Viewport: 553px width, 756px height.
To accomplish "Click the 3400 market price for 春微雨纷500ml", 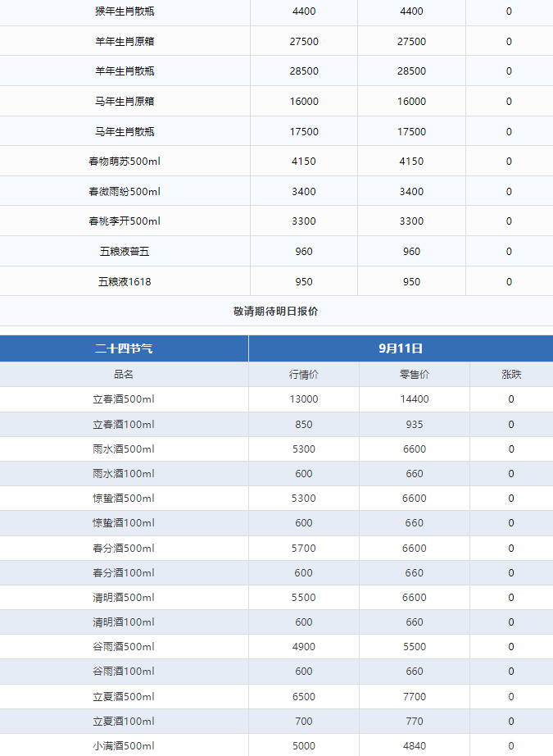I will tap(304, 191).
